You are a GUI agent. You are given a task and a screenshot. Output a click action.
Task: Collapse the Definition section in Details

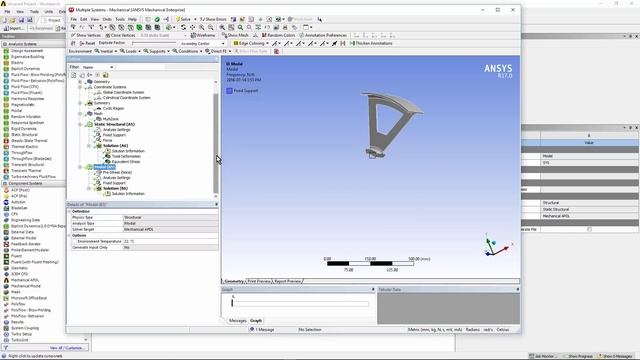[69, 211]
